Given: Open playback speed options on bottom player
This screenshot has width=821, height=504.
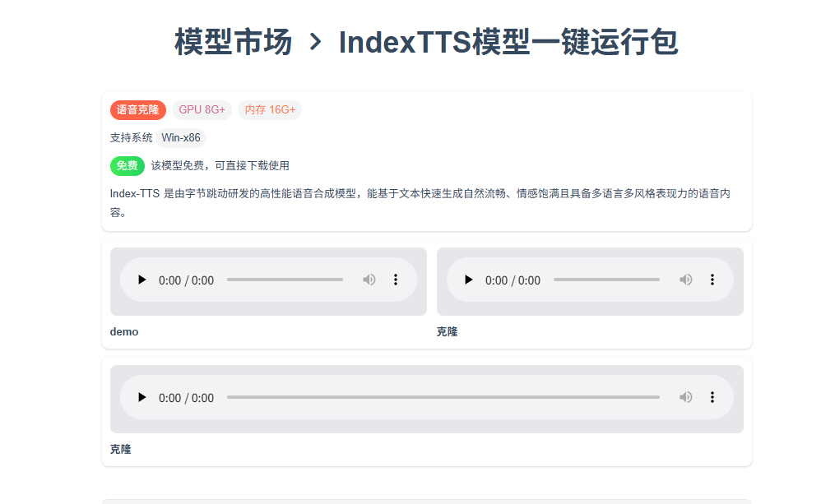Looking at the screenshot, I should 712,397.
